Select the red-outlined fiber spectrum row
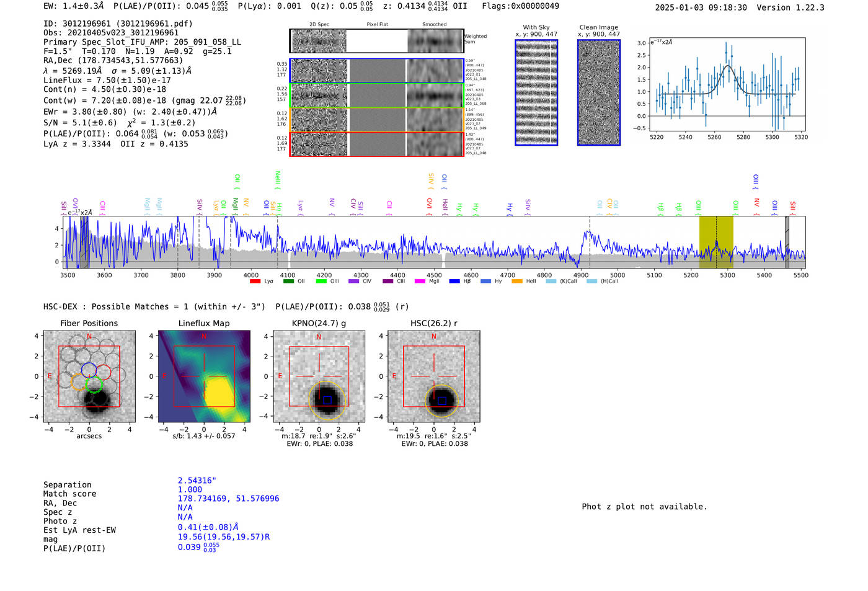The image size is (868, 591). coord(377,144)
